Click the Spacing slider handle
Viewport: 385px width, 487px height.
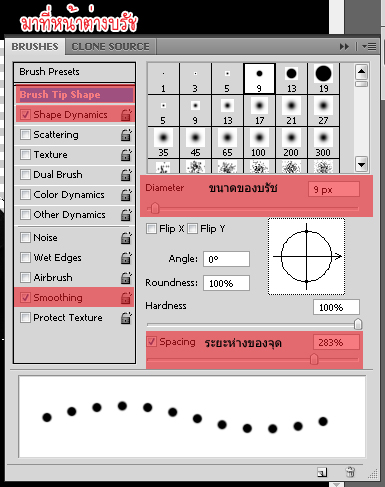314,359
